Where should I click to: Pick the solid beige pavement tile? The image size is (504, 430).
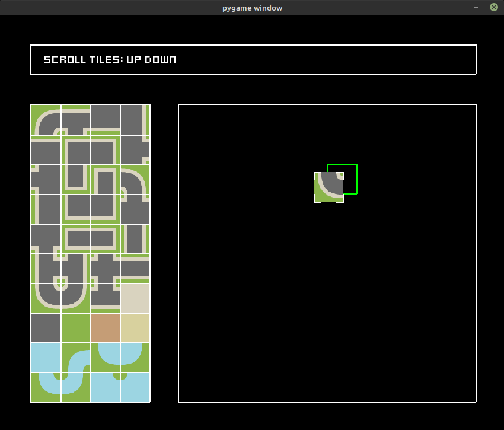135,298
